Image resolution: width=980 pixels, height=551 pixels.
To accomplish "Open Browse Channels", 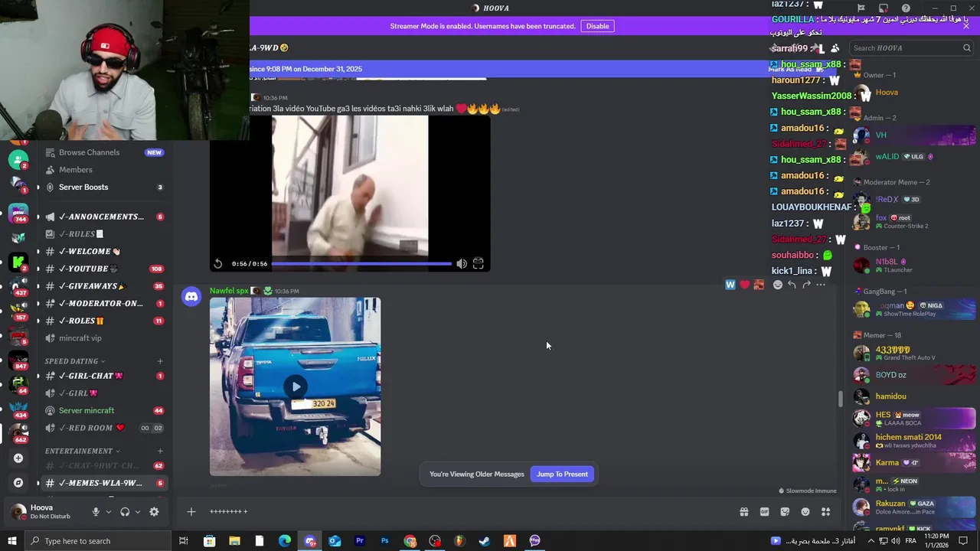I will point(89,152).
